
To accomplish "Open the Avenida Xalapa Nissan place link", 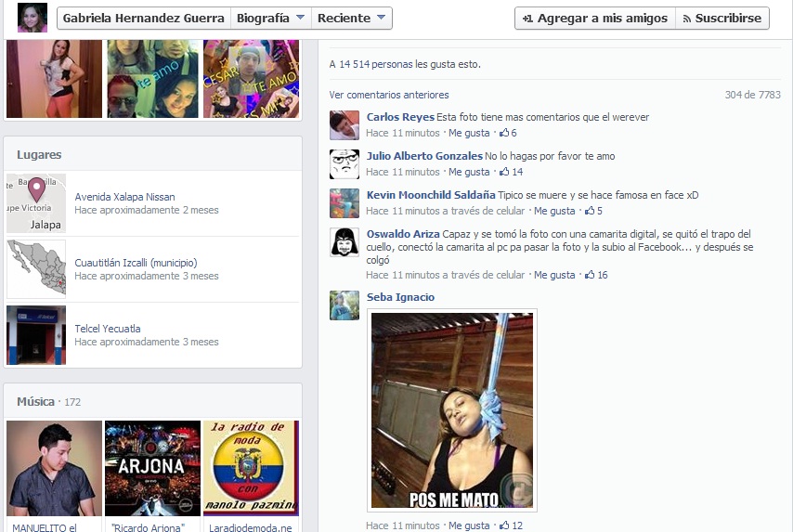I will (124, 197).
